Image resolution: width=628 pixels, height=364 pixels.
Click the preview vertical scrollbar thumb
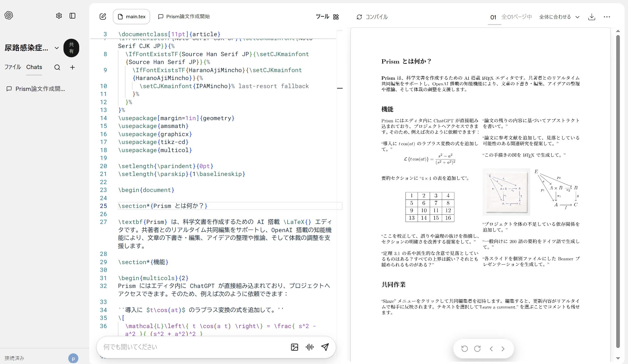pyautogui.click(x=618, y=191)
